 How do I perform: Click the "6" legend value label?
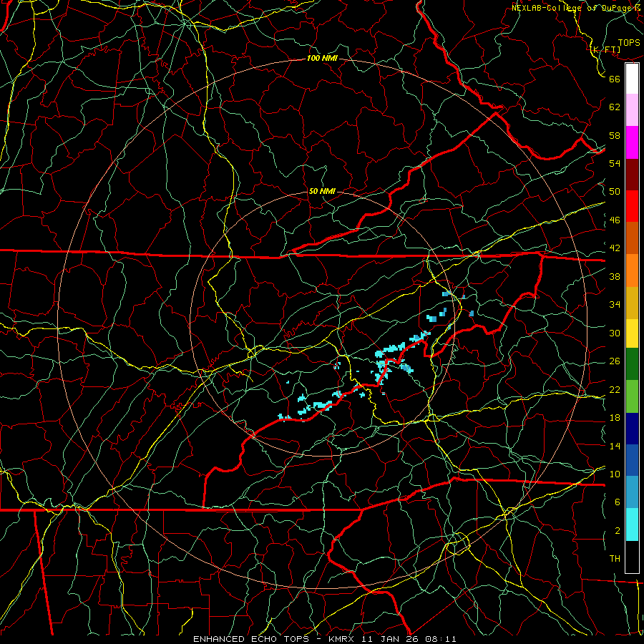(618, 502)
